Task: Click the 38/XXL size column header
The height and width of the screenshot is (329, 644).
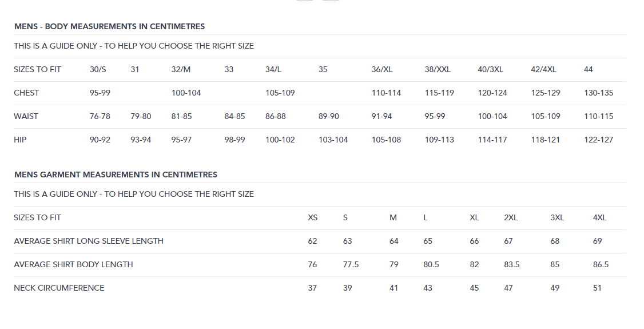Action: point(438,69)
